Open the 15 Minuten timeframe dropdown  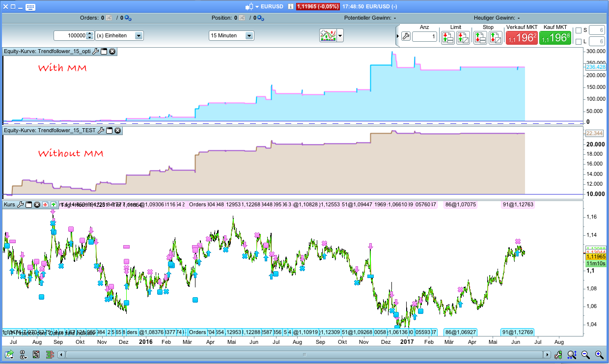249,36
